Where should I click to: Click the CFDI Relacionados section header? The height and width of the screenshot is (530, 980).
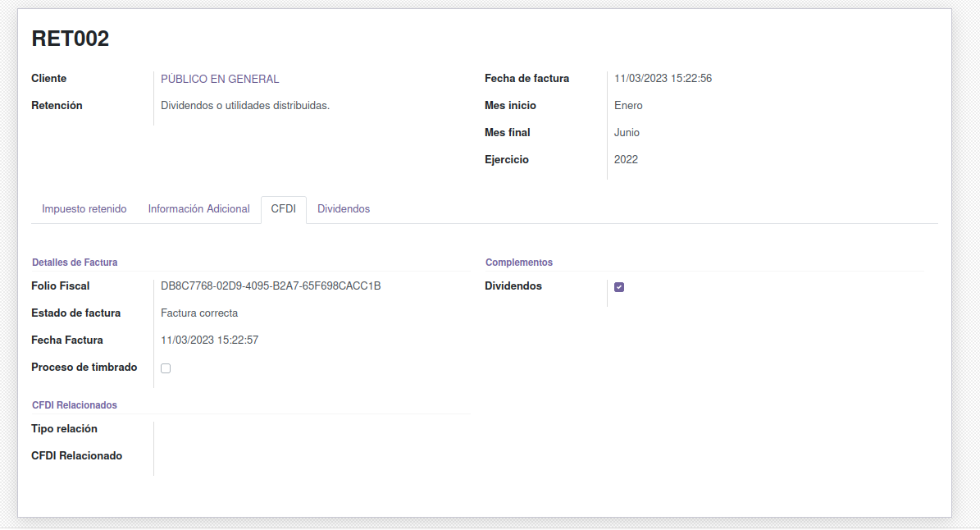tap(75, 405)
